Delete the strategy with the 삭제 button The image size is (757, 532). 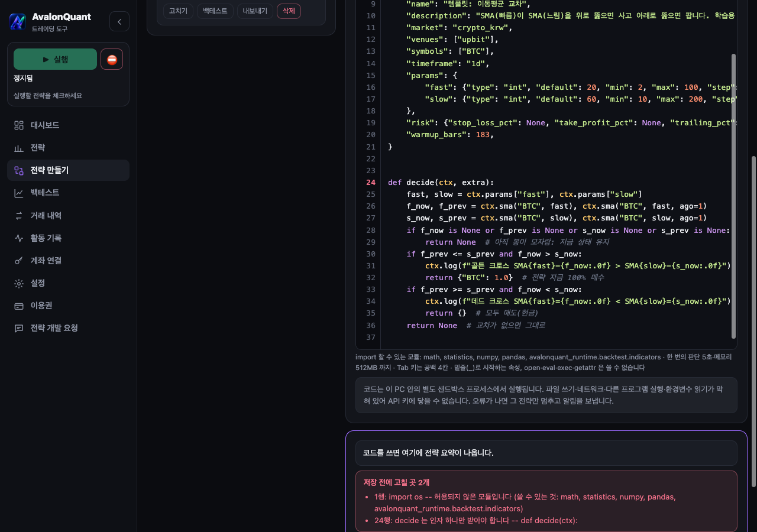point(289,11)
